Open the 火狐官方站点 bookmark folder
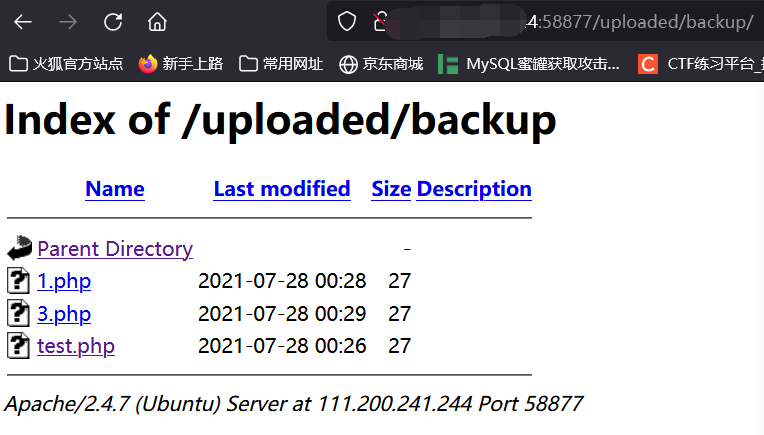The height and width of the screenshot is (435, 764). click(66, 64)
